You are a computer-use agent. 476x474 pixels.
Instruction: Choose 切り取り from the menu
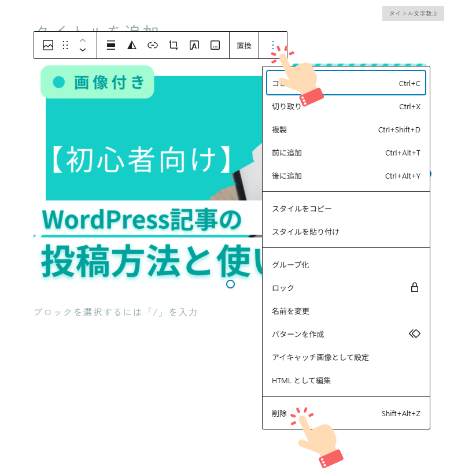[x=346, y=106]
